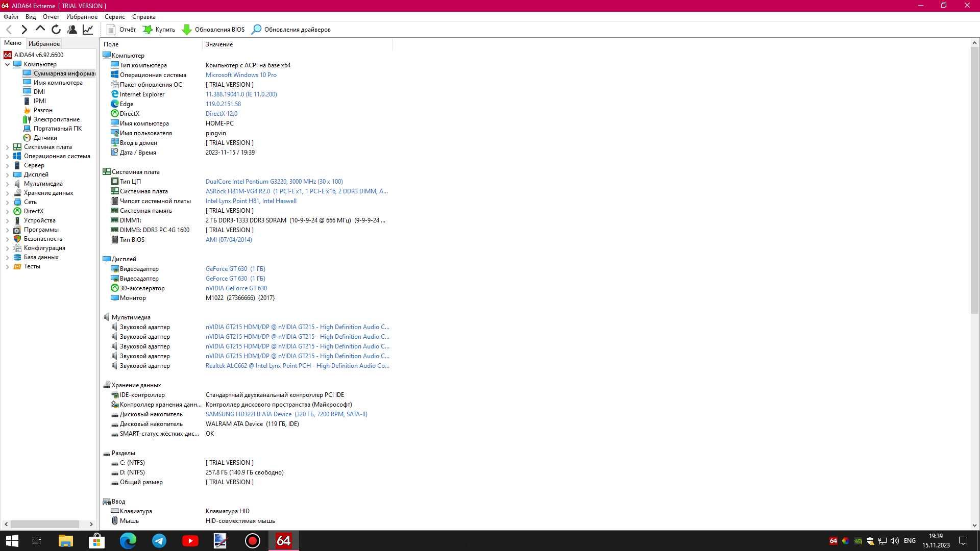Open Microsoft Edge from the taskbar
This screenshot has width=980, height=551.
pos(128,541)
